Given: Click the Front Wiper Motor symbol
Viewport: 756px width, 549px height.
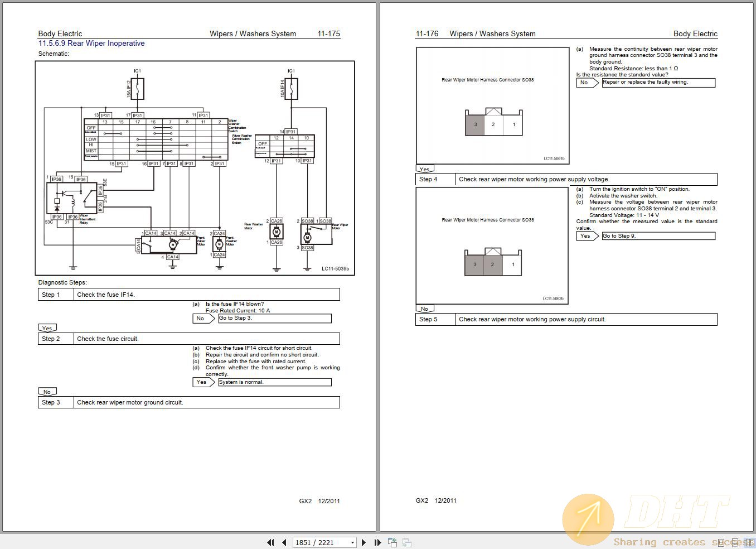Looking at the screenshot, I should point(169,245).
